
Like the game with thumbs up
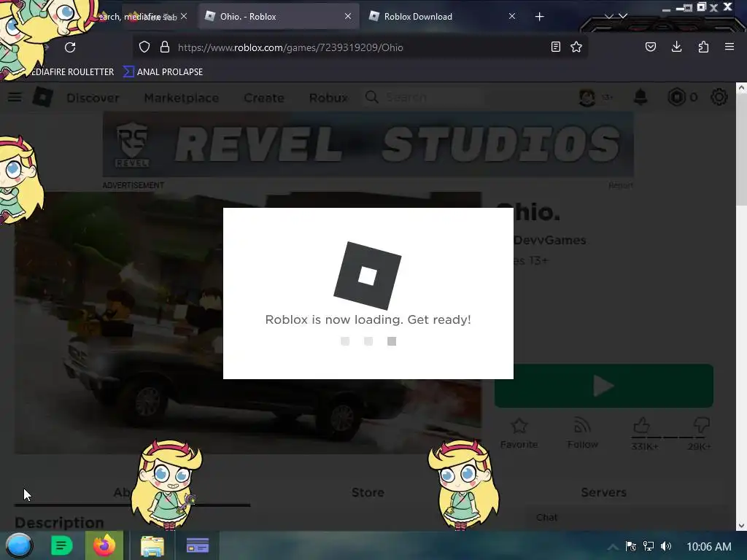(x=642, y=425)
